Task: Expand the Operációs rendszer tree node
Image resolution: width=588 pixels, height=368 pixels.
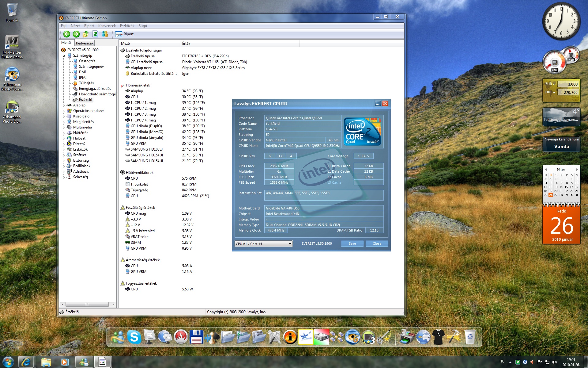Action: [x=64, y=111]
